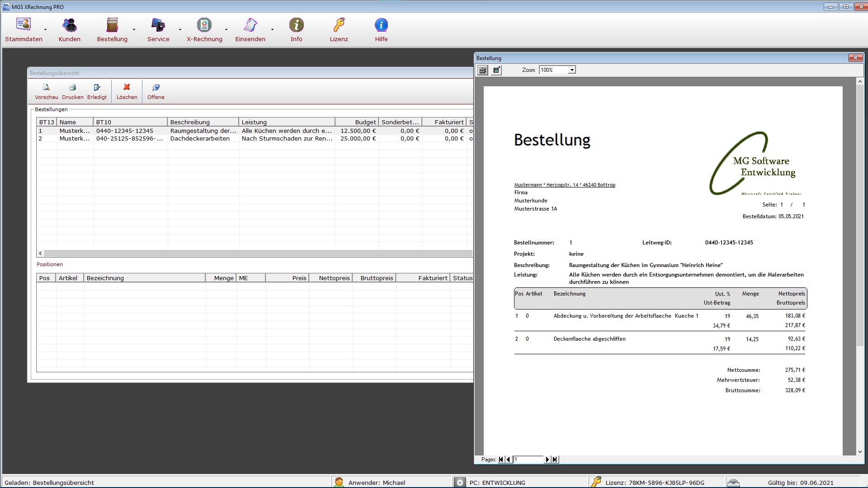Open the Lizenz key icon
868x488 pixels.
(x=339, y=25)
